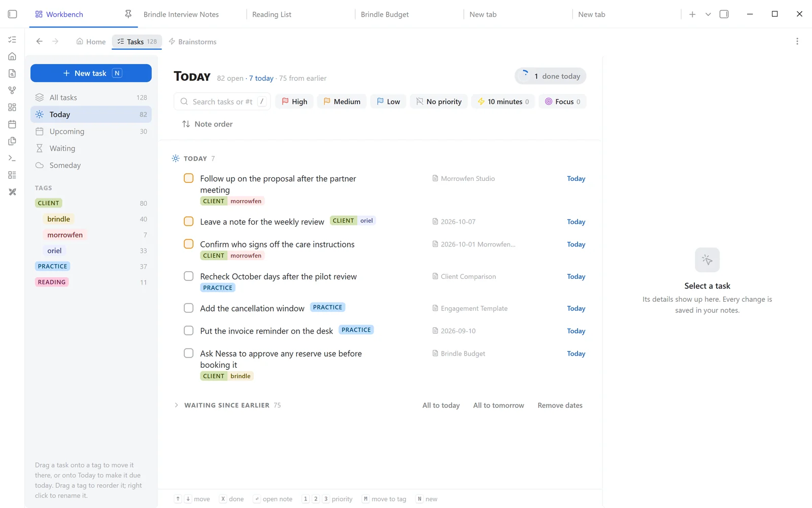Open the tab list dropdown chevron
The width and height of the screenshot is (812, 508).
(x=708, y=14)
